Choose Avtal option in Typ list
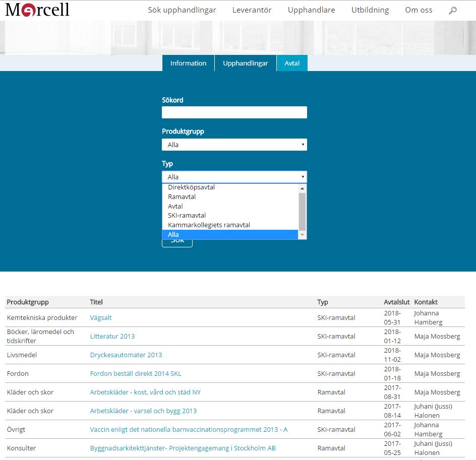476x460 pixels. coord(230,206)
